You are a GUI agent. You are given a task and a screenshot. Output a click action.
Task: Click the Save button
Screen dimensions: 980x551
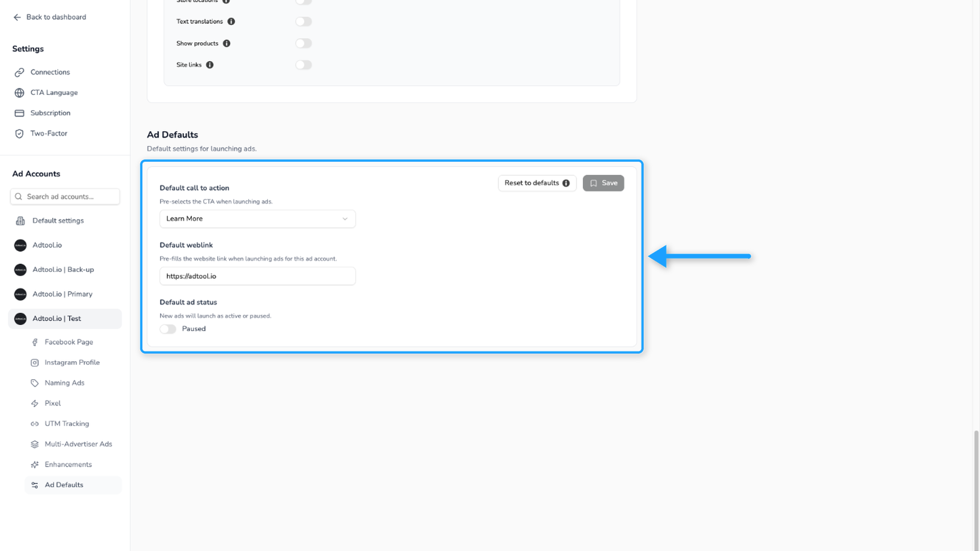click(x=603, y=183)
